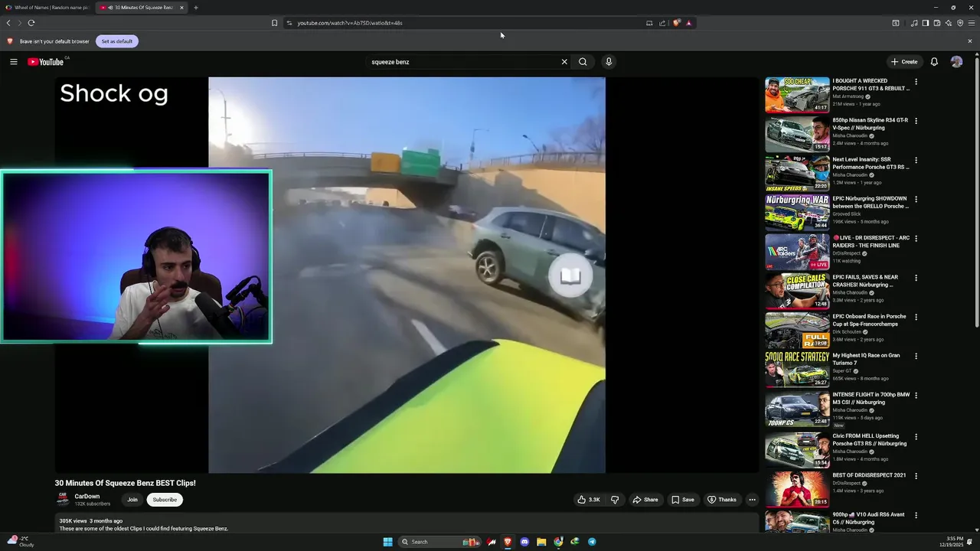Open EPIC Nürburgring SHOWDOWN video thumbnail
The height and width of the screenshot is (551, 980).
click(797, 212)
